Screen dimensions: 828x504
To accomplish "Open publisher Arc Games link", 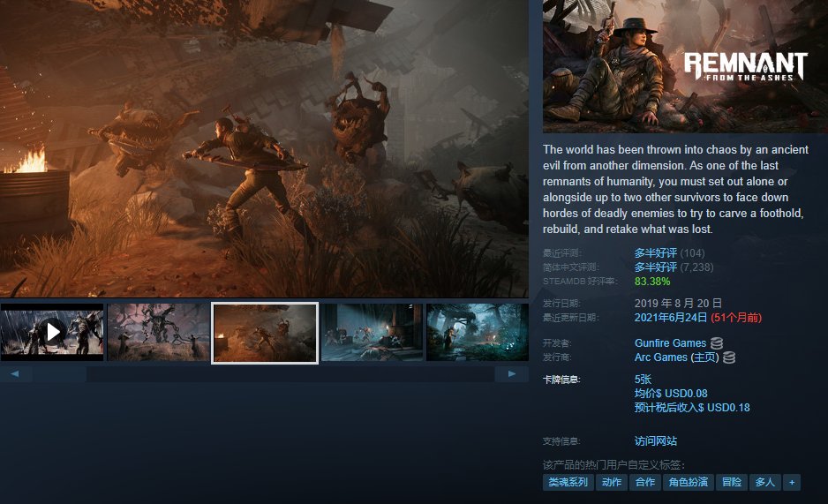I will coord(660,357).
